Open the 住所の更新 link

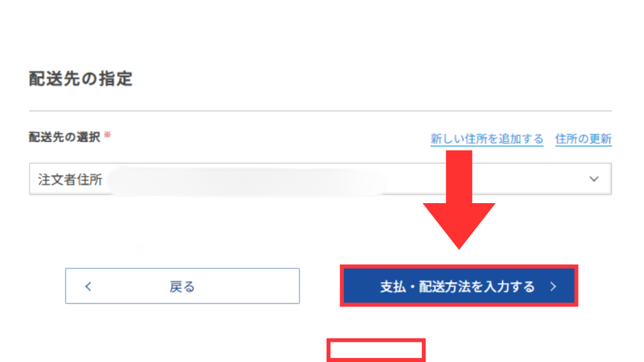click(583, 139)
